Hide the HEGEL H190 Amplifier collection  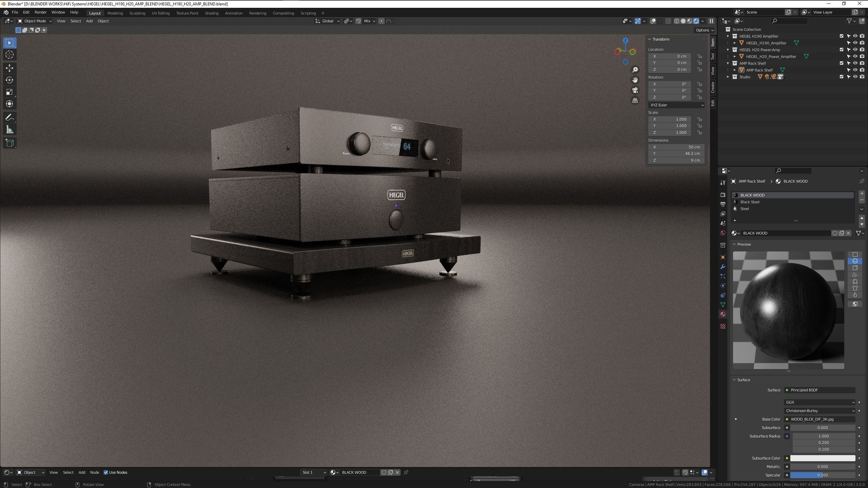pyautogui.click(x=855, y=36)
